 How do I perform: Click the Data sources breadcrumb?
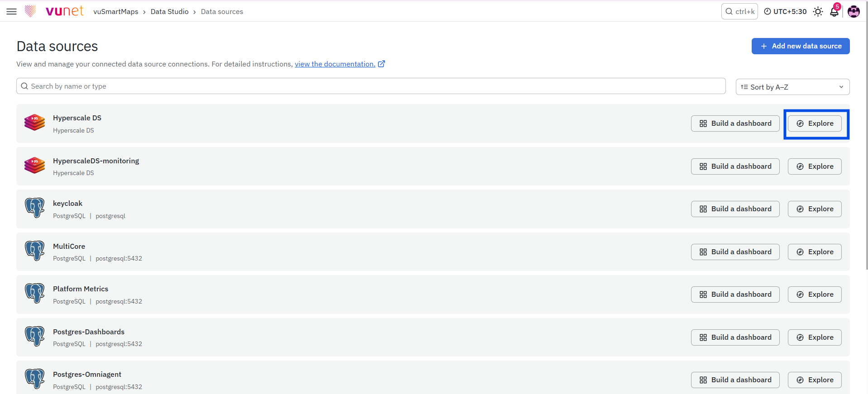tap(222, 12)
